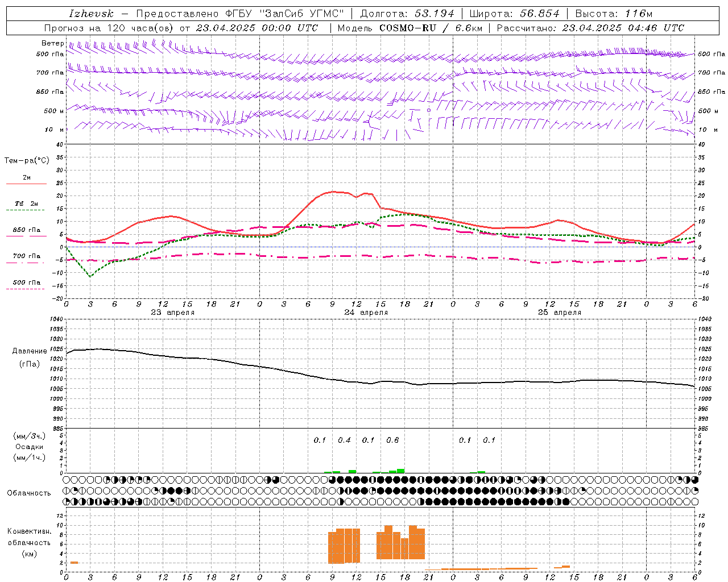Click the 'Тем-ра(°C)' temperature label
This screenshot has width=728, height=582.
pyautogui.click(x=27, y=161)
